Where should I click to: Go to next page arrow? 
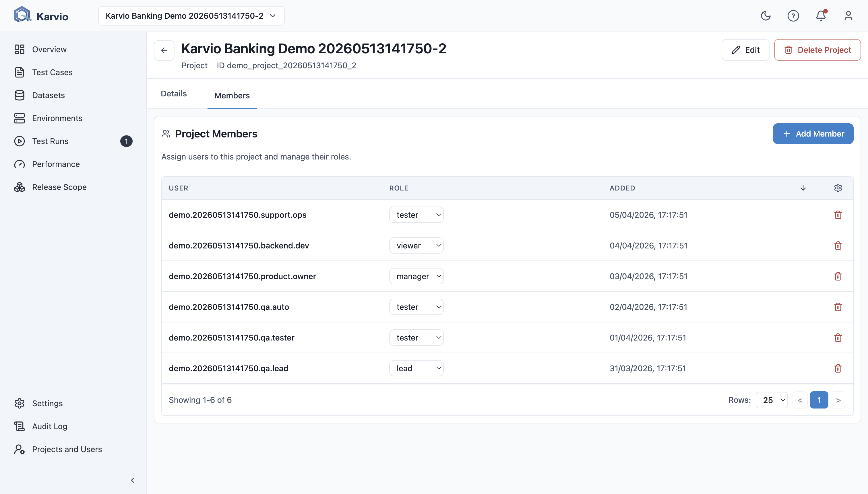point(838,400)
